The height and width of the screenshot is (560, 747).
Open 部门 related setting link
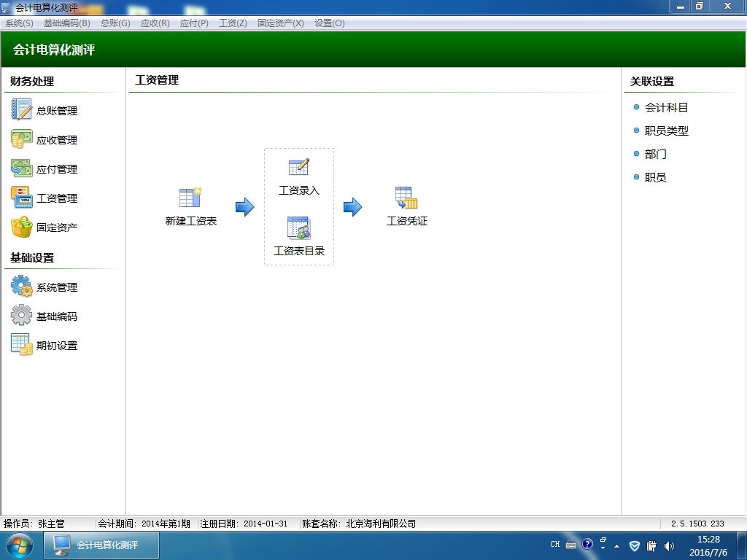click(655, 154)
